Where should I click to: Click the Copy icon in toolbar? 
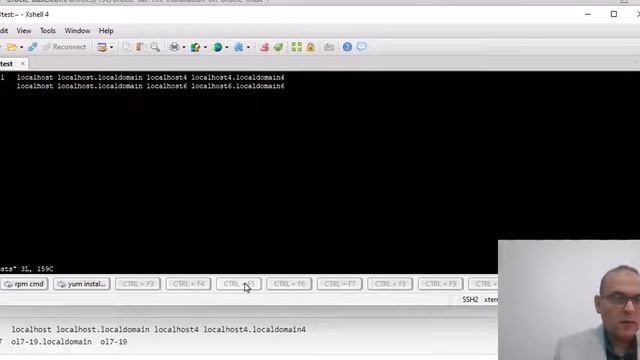[127, 47]
